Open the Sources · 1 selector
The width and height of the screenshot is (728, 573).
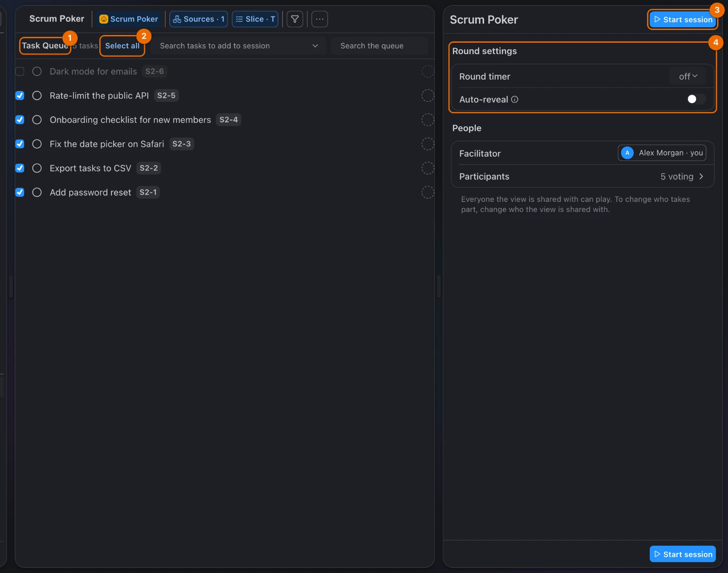point(198,19)
